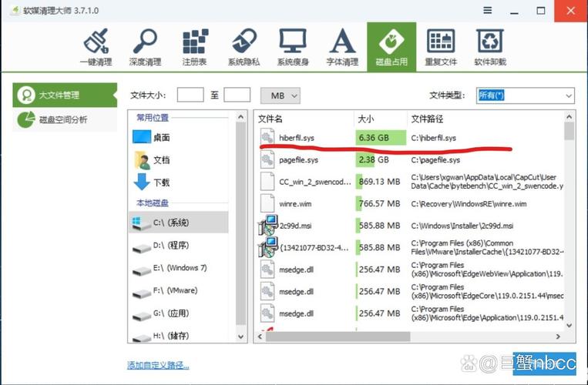
Task: Click the file list horizontal scrollbar thumb
Action: coord(338,336)
